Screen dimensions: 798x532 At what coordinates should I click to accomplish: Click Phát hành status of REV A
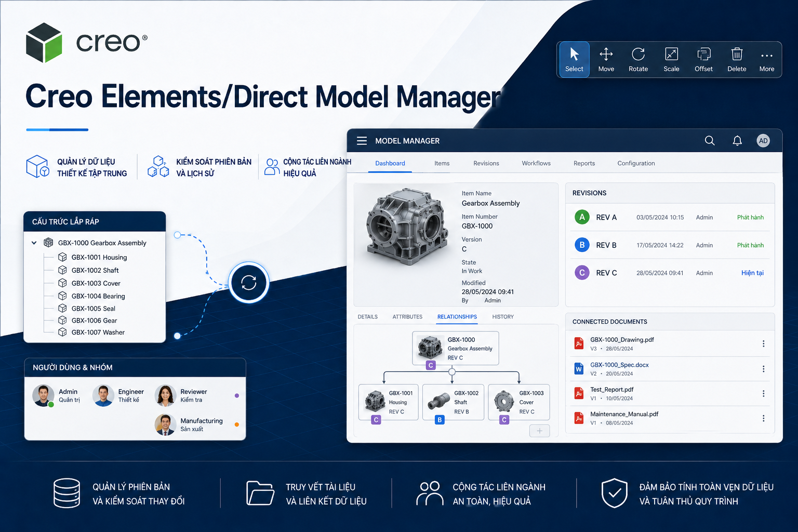pyautogui.click(x=750, y=217)
